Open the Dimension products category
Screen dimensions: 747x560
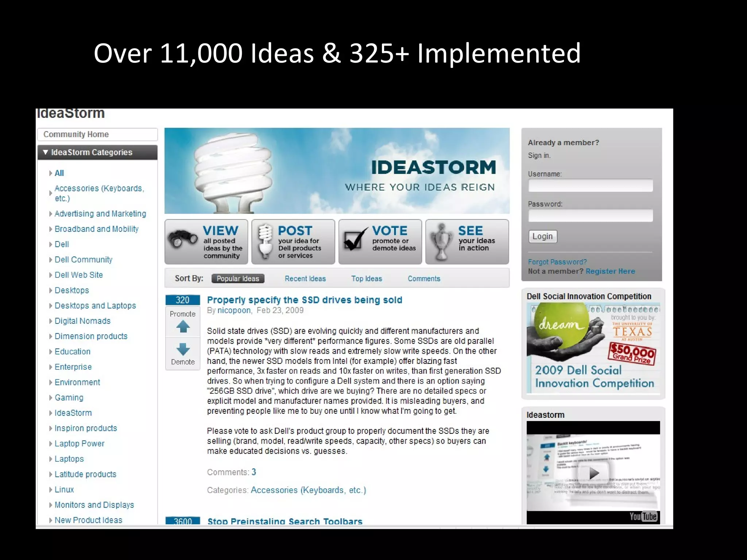click(91, 336)
